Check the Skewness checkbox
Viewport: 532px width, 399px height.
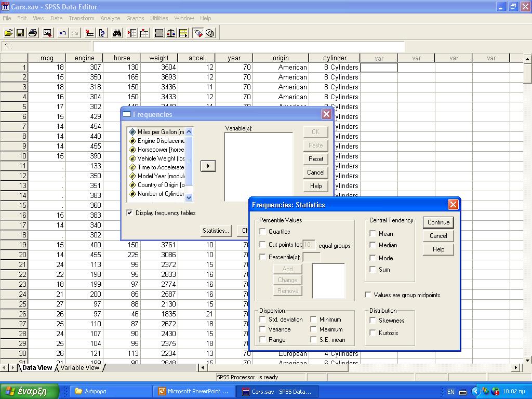tap(373, 320)
